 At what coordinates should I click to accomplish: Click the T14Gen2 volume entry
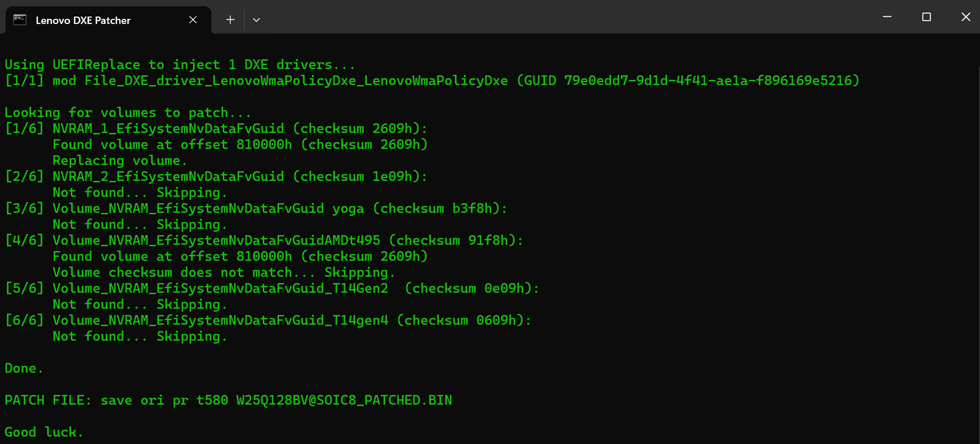220,289
